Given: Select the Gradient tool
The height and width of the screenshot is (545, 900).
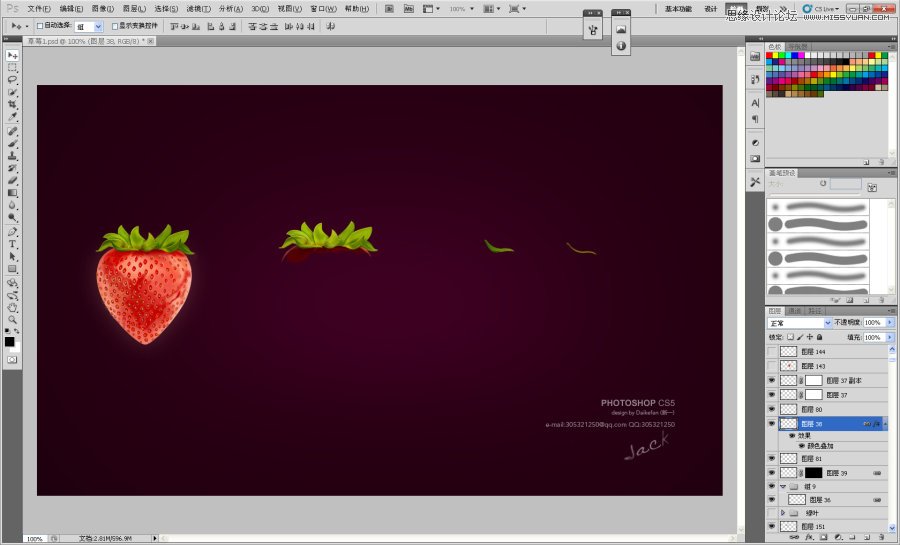Looking at the screenshot, I should point(13,192).
